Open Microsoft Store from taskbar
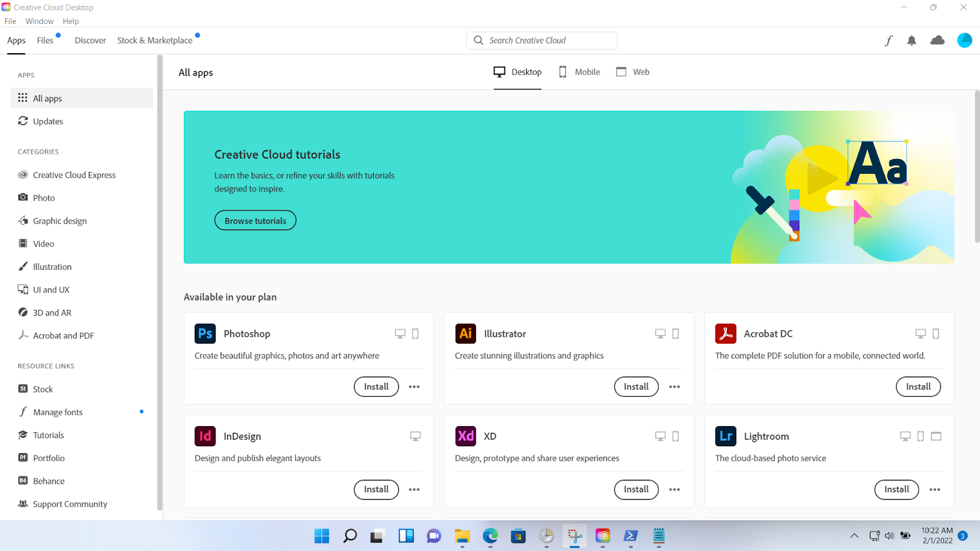Screen dimensions: 980x551 point(518,536)
